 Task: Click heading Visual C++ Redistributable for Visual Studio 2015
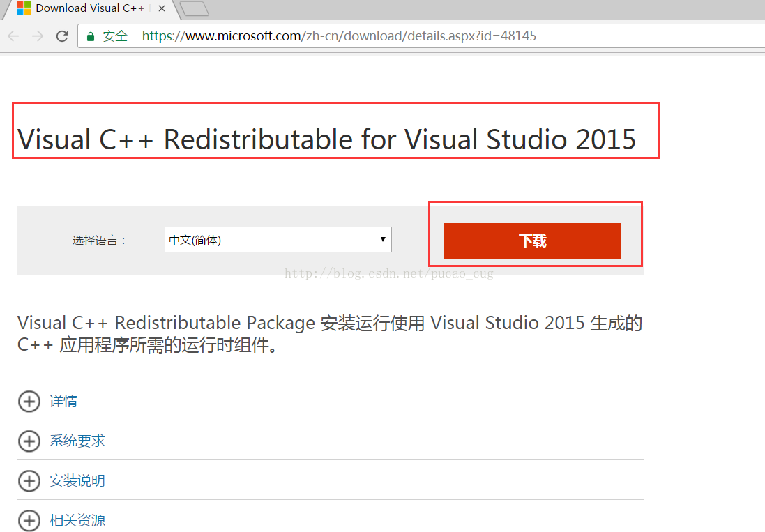click(x=326, y=139)
